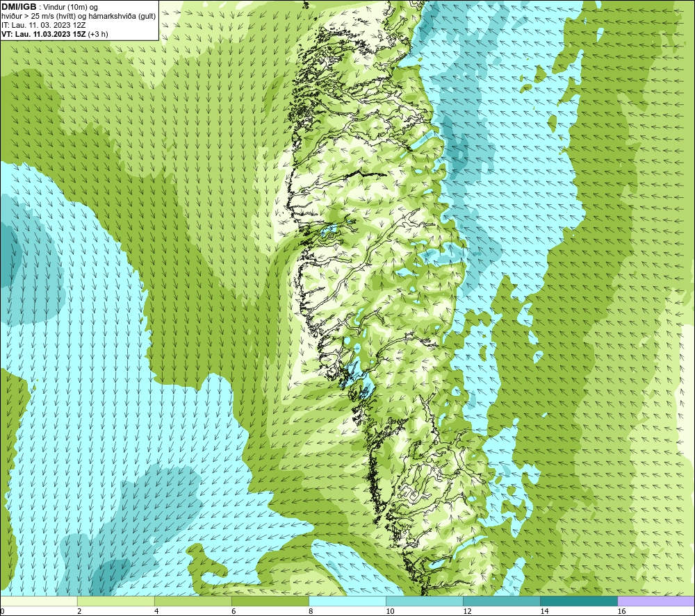Select the lavender above-16 m/s legend swatch

tap(656, 601)
